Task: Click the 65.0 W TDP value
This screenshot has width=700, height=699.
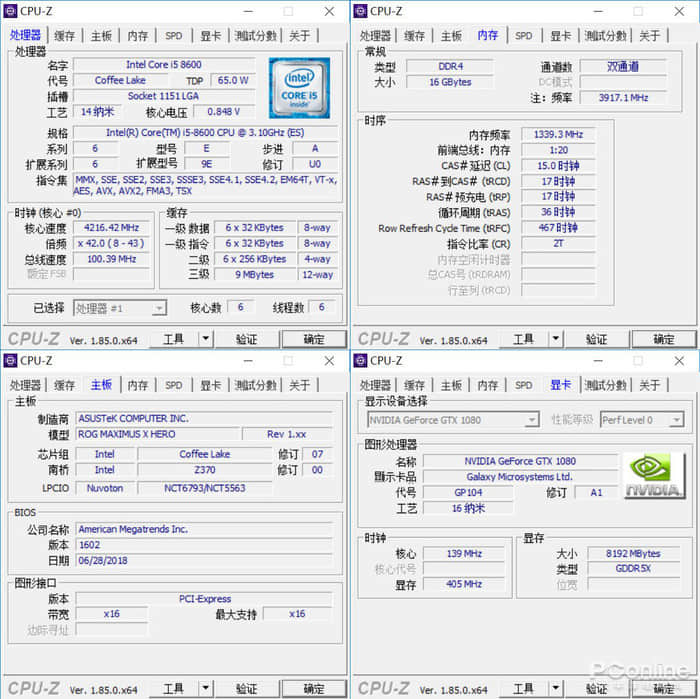Action: pyautogui.click(x=233, y=80)
